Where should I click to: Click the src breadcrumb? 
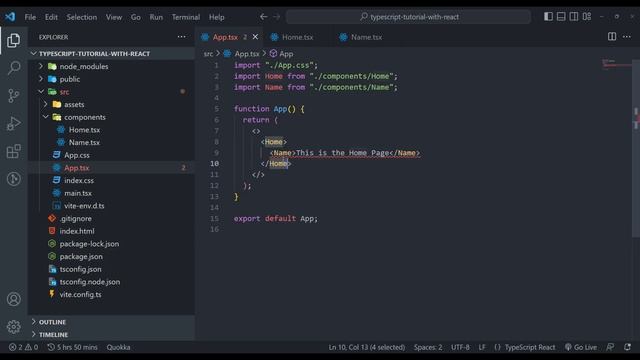click(x=208, y=54)
